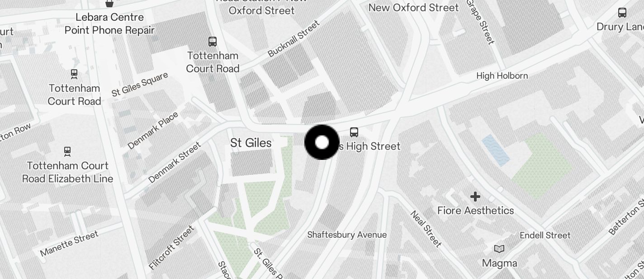Click the Bucknall Street label
The width and height of the screenshot is (644, 279).
click(x=294, y=38)
